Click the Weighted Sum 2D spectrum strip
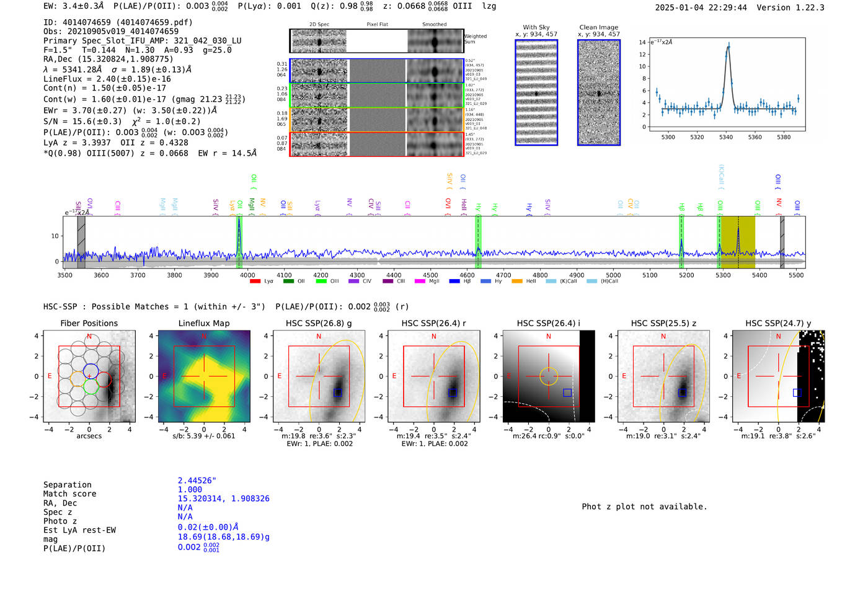Screen dimensions: 868x591 pyautogui.click(x=377, y=41)
